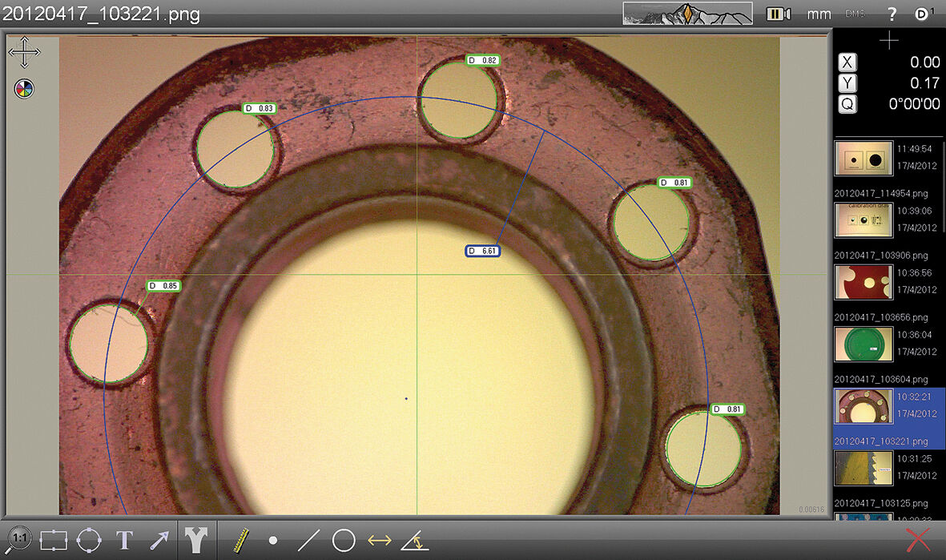Select the D 0.85 diameter label
946x560 pixels.
click(163, 286)
